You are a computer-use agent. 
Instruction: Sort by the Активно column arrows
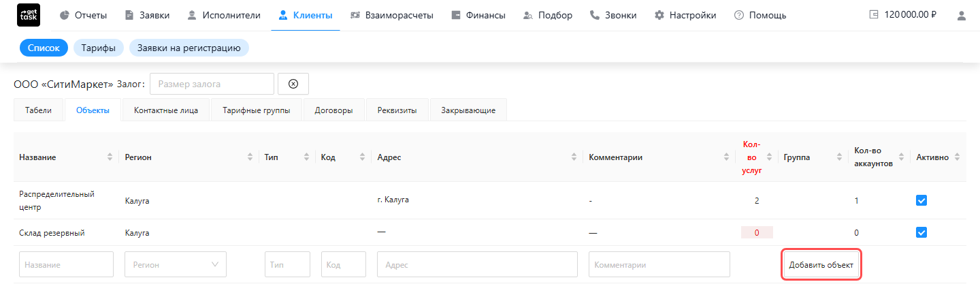click(x=957, y=157)
